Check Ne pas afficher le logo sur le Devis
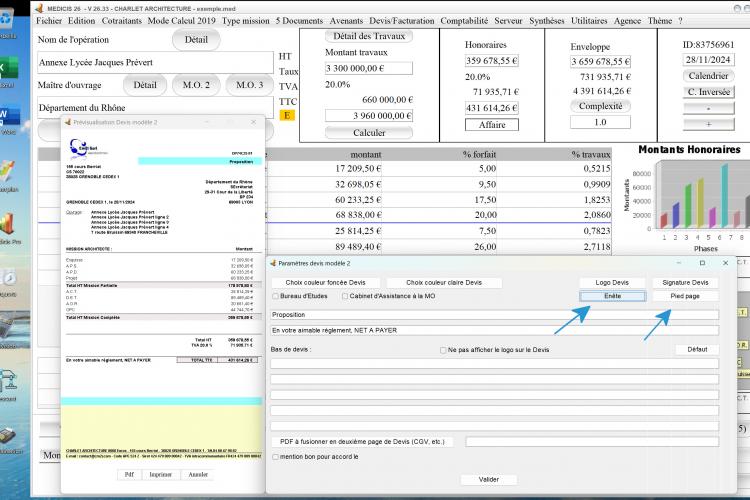 click(x=443, y=350)
